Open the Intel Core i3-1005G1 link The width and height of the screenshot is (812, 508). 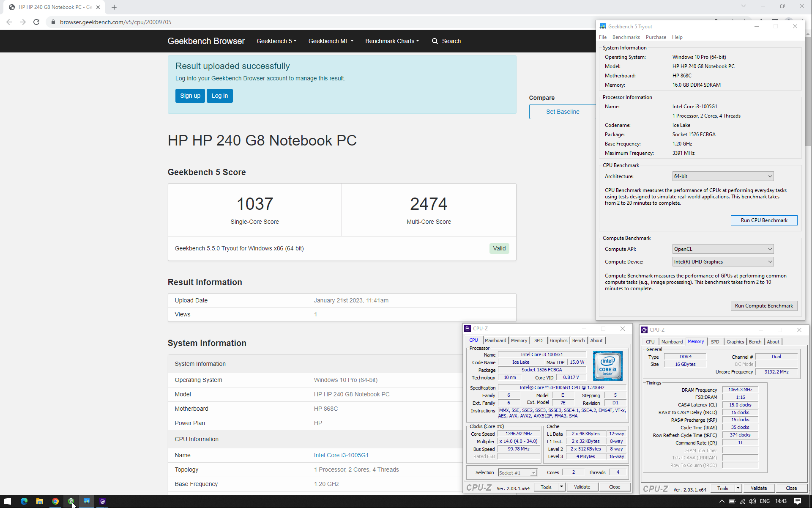[x=341, y=455]
